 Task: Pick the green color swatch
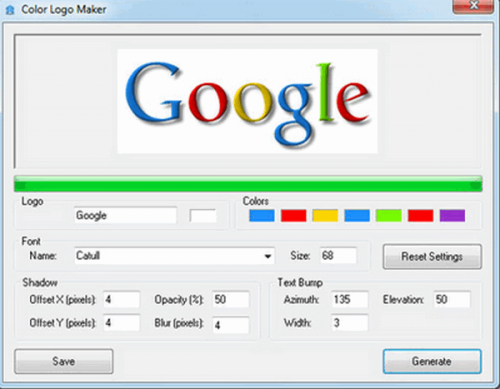pyautogui.click(x=389, y=215)
